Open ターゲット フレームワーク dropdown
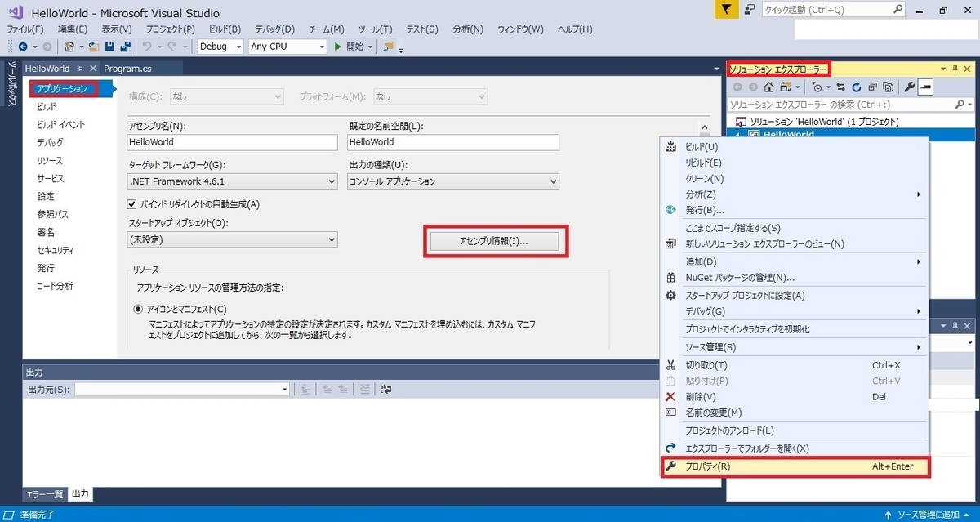 pyautogui.click(x=233, y=181)
